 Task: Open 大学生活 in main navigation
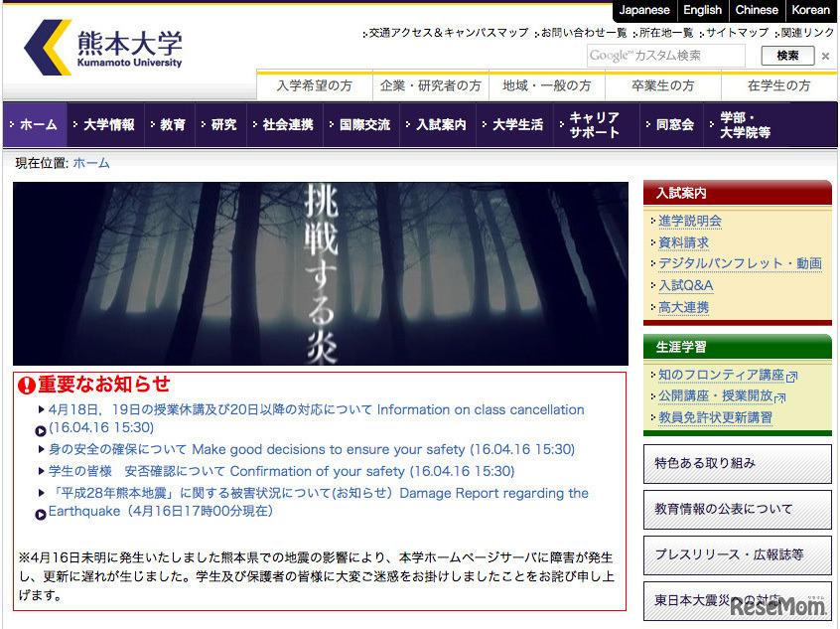pos(514,124)
